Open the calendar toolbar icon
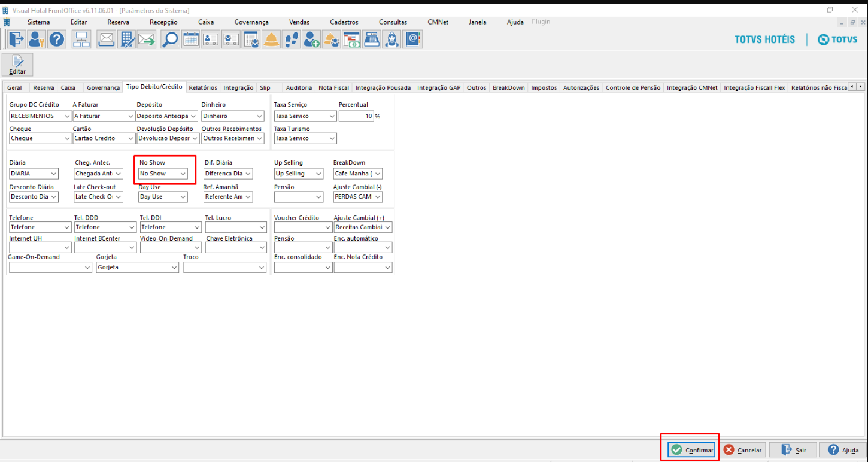The height and width of the screenshot is (462, 868). tap(190, 39)
